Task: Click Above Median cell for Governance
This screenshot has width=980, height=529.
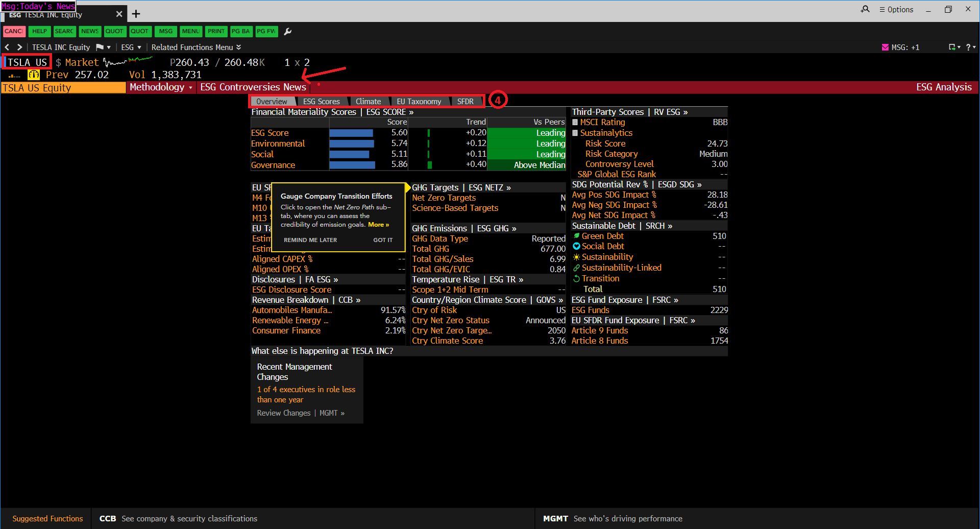Action: click(527, 165)
